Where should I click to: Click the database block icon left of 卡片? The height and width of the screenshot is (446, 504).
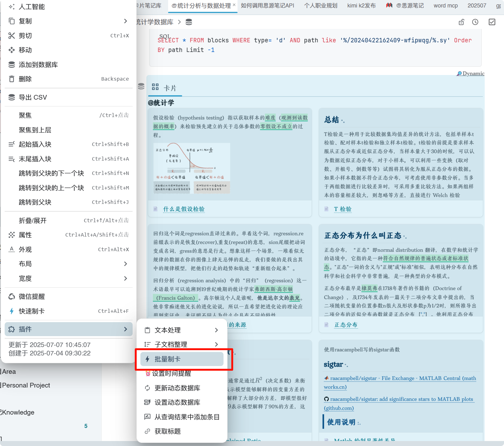pos(141,86)
